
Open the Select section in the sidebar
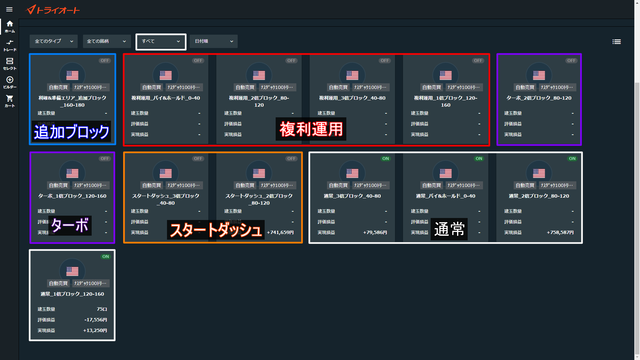pyautogui.click(x=9, y=64)
